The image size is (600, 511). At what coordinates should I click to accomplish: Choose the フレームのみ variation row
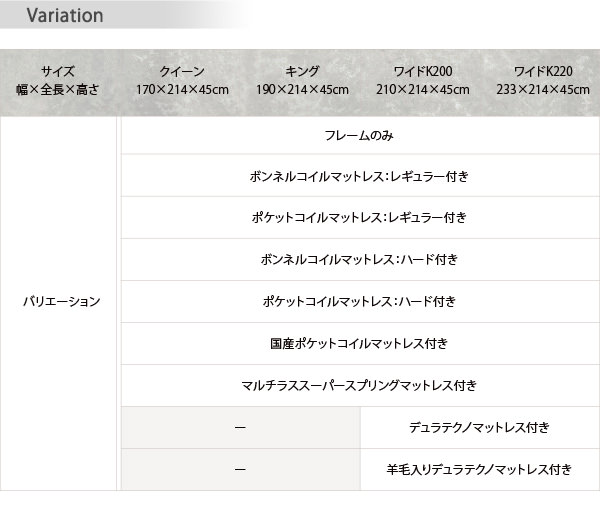coord(360,135)
